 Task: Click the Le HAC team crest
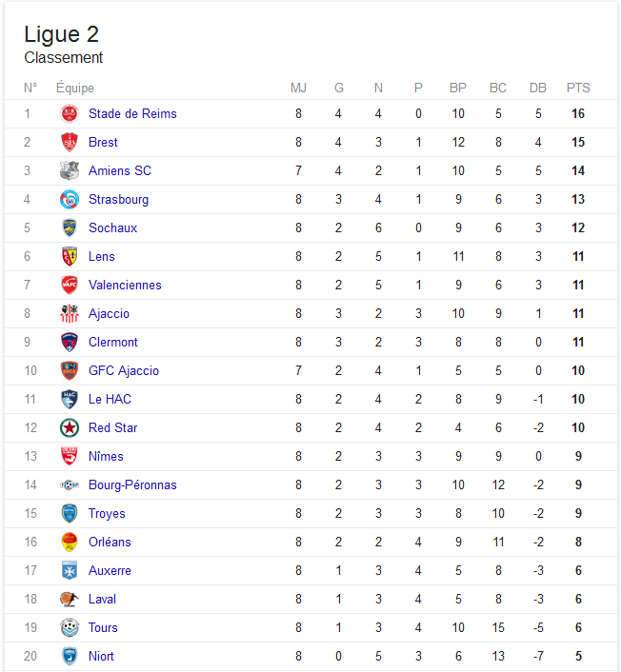tap(69, 400)
